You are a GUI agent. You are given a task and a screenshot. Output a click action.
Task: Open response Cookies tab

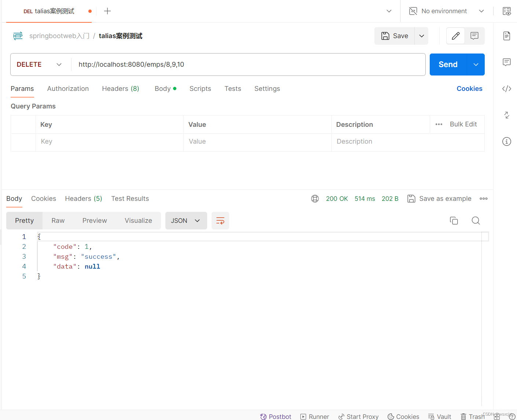(44, 199)
